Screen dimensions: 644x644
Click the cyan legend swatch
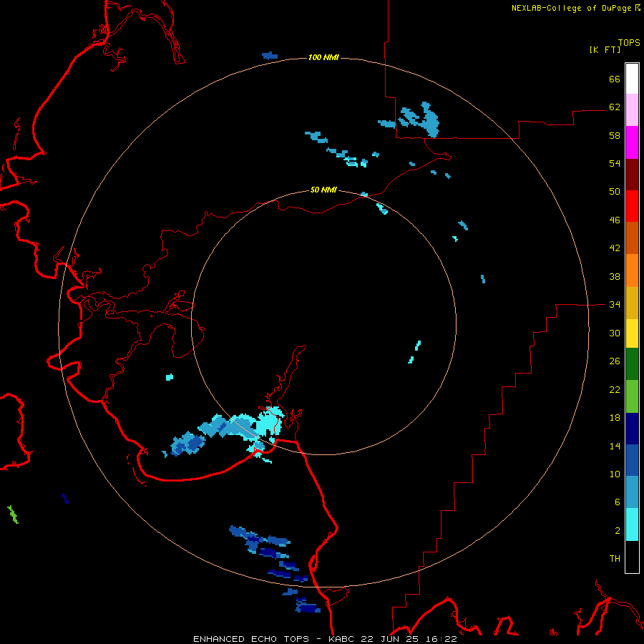tap(632, 525)
